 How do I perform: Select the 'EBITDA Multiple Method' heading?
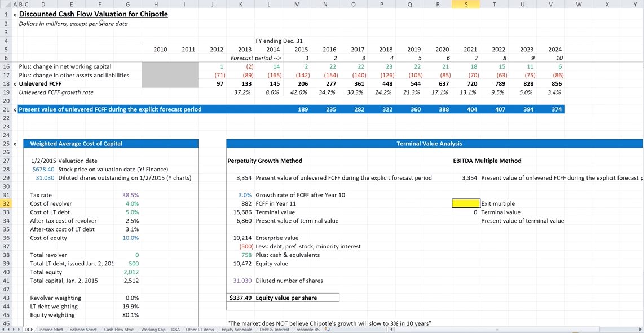tap(486, 161)
